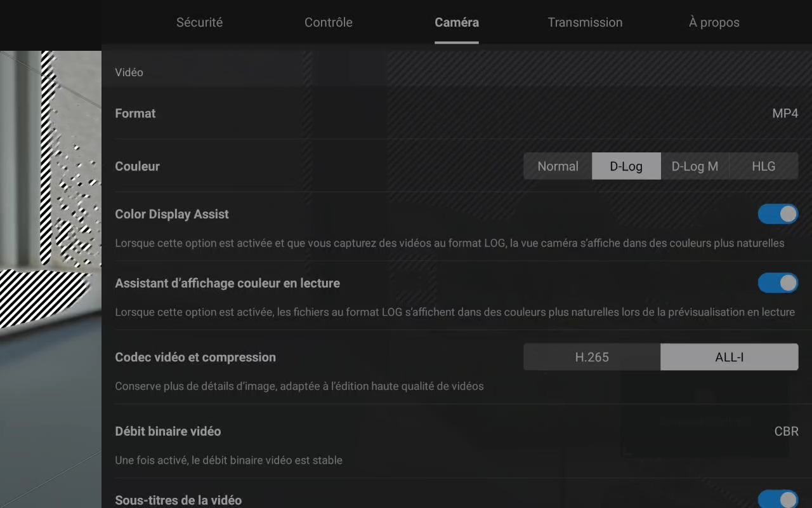Switch to the Sécurité tab
Image resolution: width=812 pixels, height=508 pixels.
click(x=199, y=22)
